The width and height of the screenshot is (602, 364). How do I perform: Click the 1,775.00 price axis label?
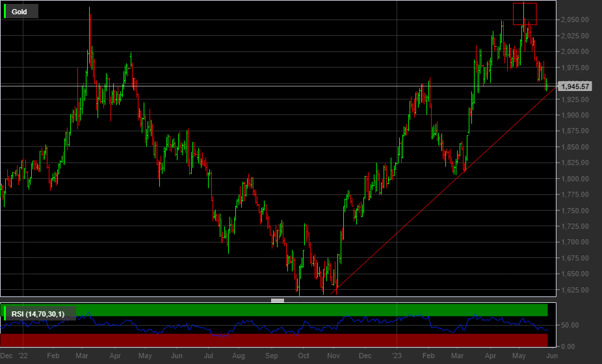(x=575, y=194)
